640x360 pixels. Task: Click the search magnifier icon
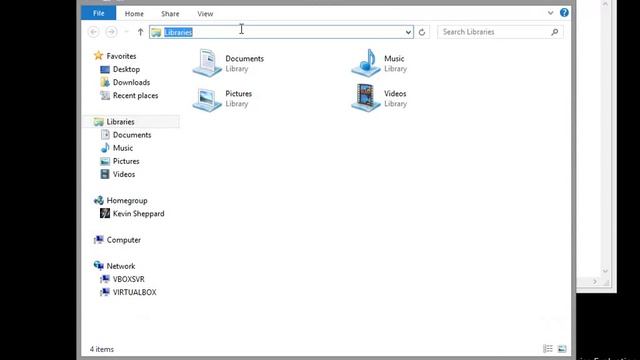[555, 32]
